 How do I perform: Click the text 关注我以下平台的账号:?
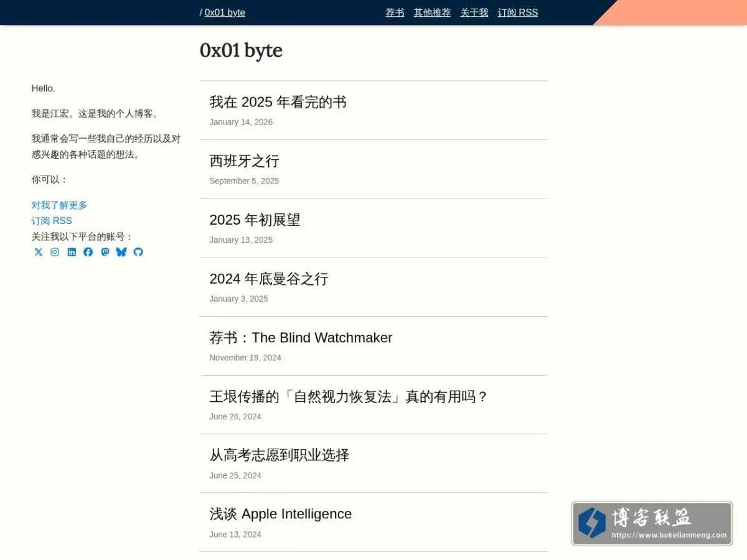click(82, 236)
